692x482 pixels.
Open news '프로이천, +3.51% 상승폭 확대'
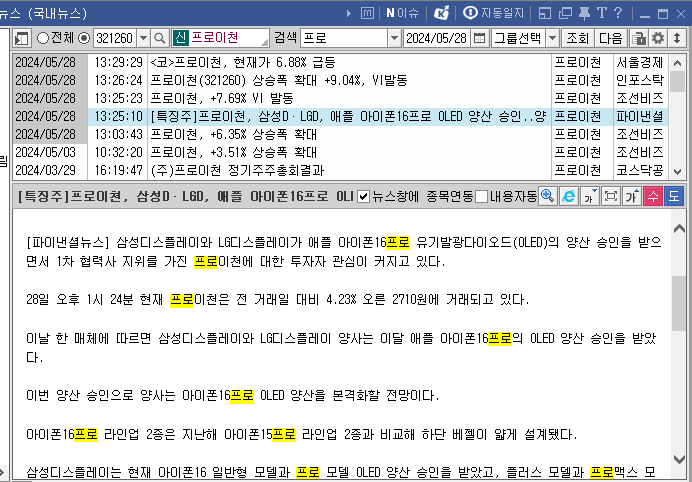click(x=234, y=152)
